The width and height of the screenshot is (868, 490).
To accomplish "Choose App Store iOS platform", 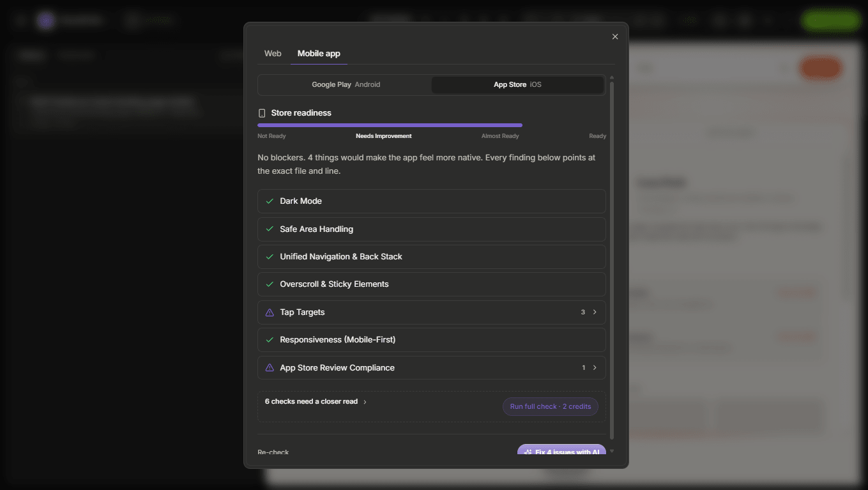I will tap(517, 85).
